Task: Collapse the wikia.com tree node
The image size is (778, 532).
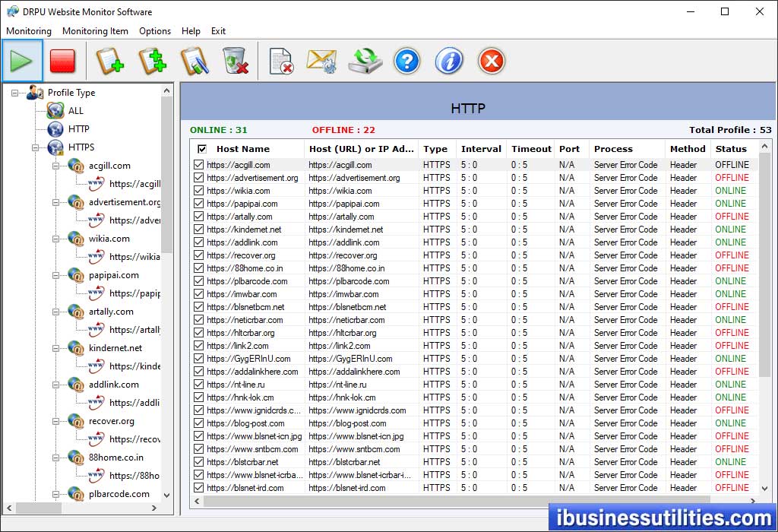Action: (x=55, y=239)
